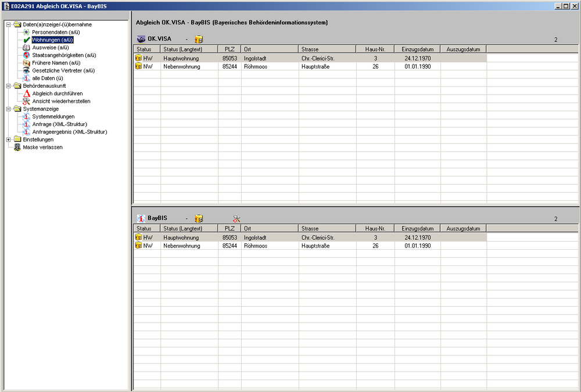
Task: Open Anfrageergebnis (XML-Struktur) entry
Action: (x=69, y=132)
